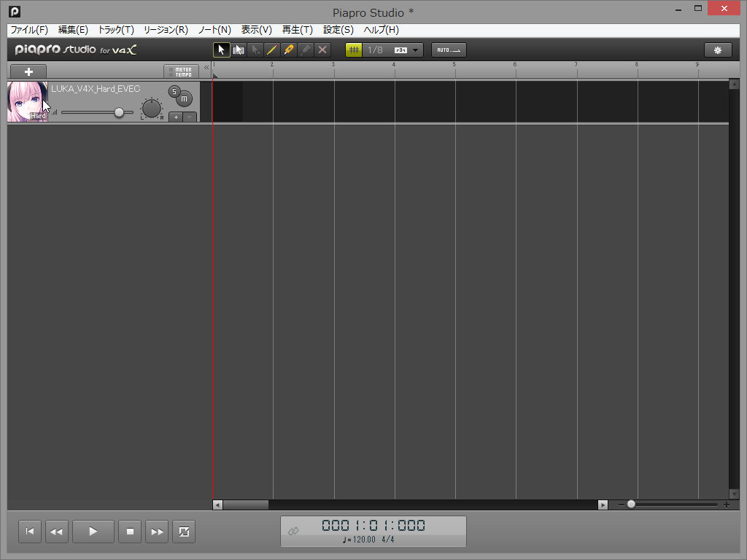This screenshot has width=747, height=560.
Task: Select the yellow pencil tool
Action: [x=272, y=50]
